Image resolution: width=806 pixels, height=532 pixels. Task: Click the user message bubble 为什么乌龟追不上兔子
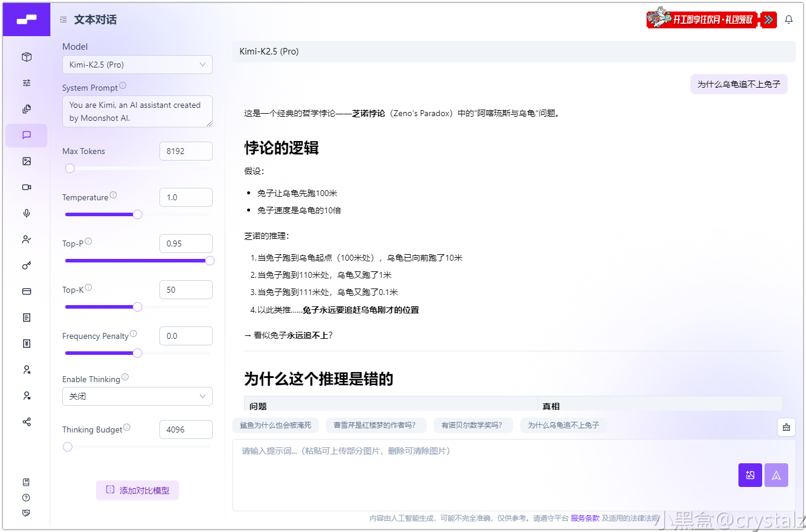pos(739,84)
